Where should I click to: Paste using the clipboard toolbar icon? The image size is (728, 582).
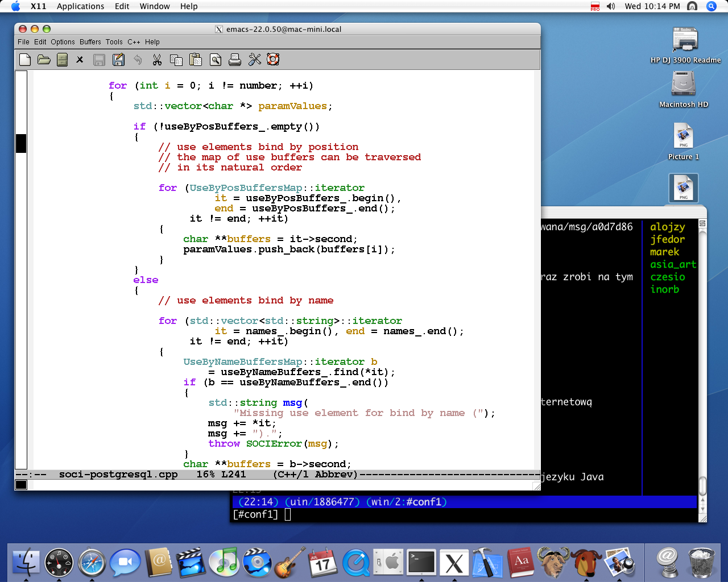pos(196,60)
